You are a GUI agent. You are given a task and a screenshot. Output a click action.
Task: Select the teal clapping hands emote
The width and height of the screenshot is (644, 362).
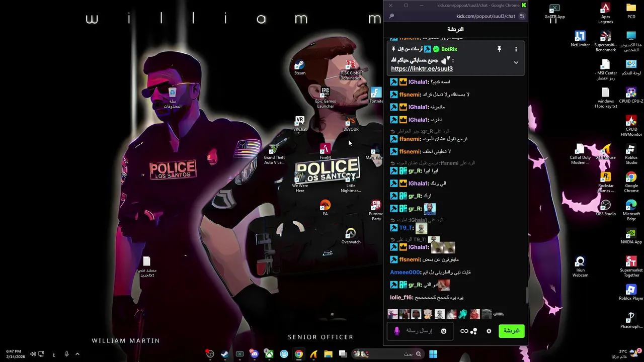point(463,314)
